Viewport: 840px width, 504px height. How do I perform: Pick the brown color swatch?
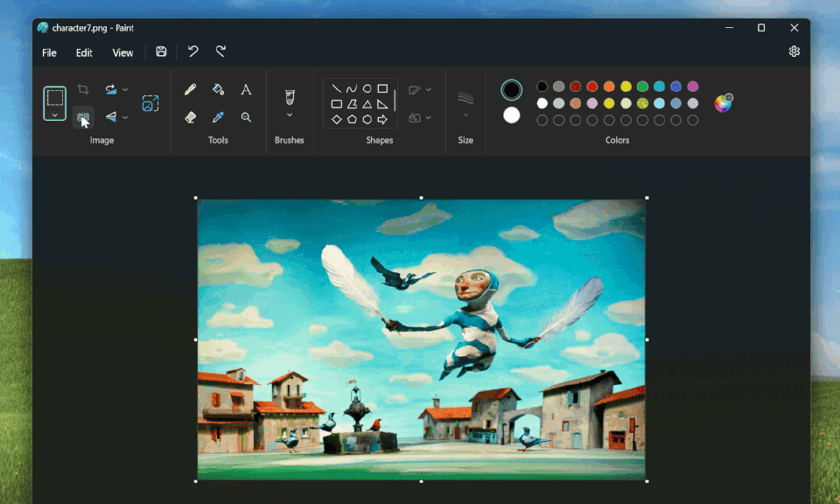tap(576, 103)
